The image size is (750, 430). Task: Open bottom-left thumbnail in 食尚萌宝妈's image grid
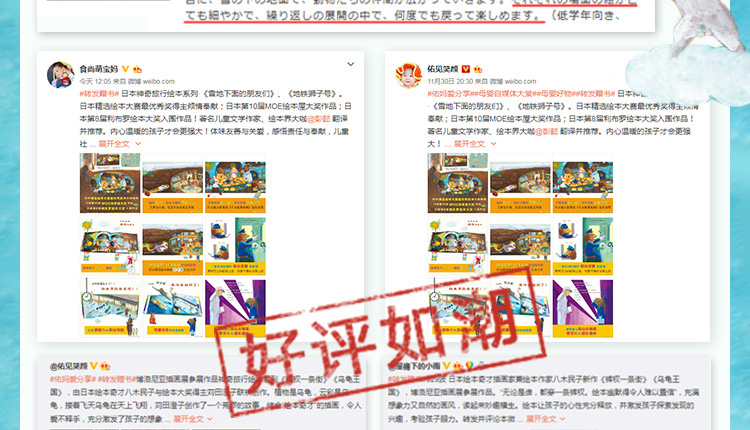[110, 308]
